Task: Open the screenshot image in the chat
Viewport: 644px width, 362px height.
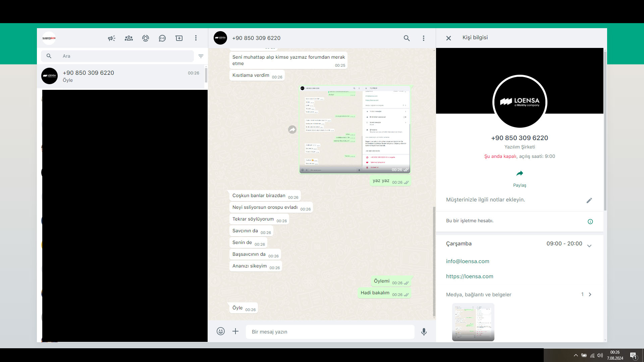Action: [355, 129]
